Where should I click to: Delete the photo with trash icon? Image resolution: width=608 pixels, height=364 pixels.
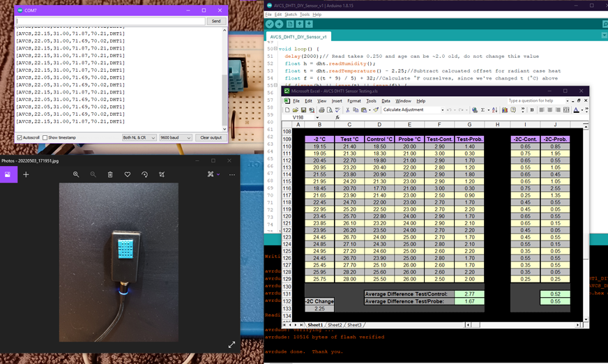[110, 174]
